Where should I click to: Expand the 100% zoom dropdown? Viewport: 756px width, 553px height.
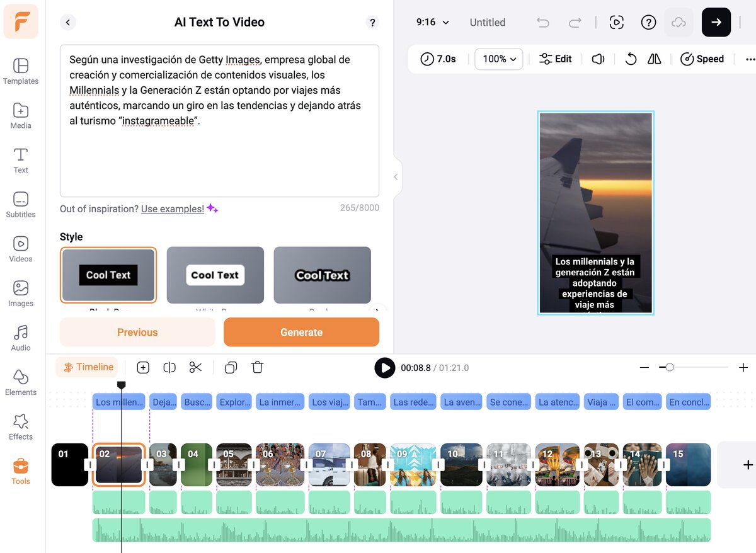499,59
